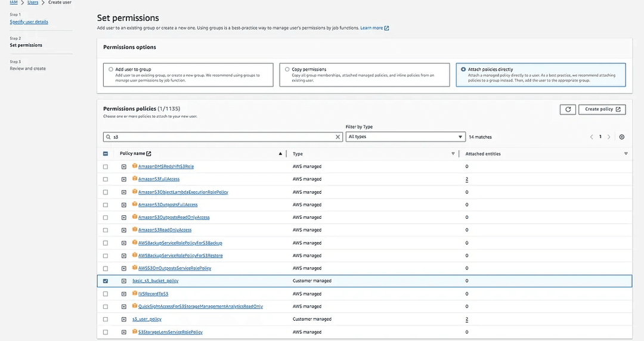Expand the AWSBackupServiceRolePolicyForS3Restore details
Viewport: 644px width, 341px height.
pyautogui.click(x=123, y=256)
